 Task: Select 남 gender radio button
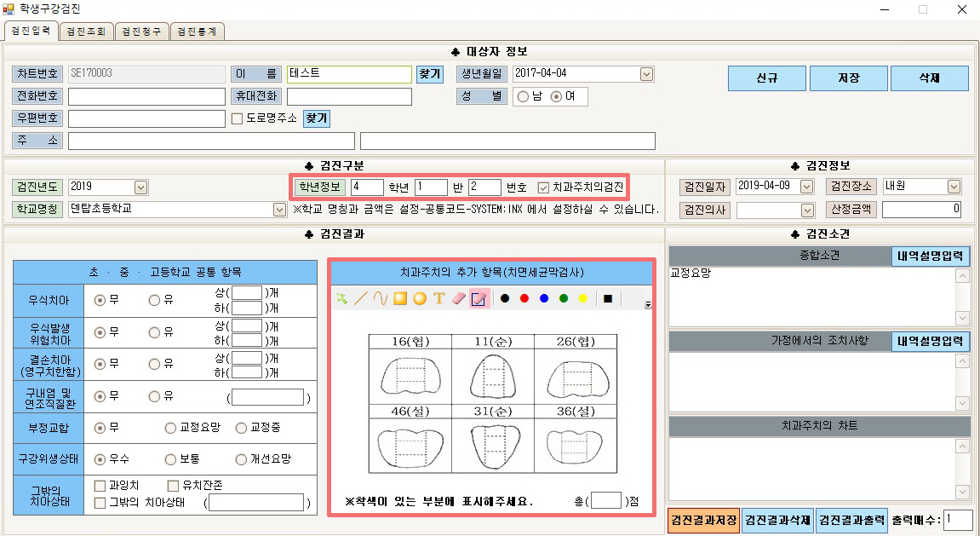(523, 97)
